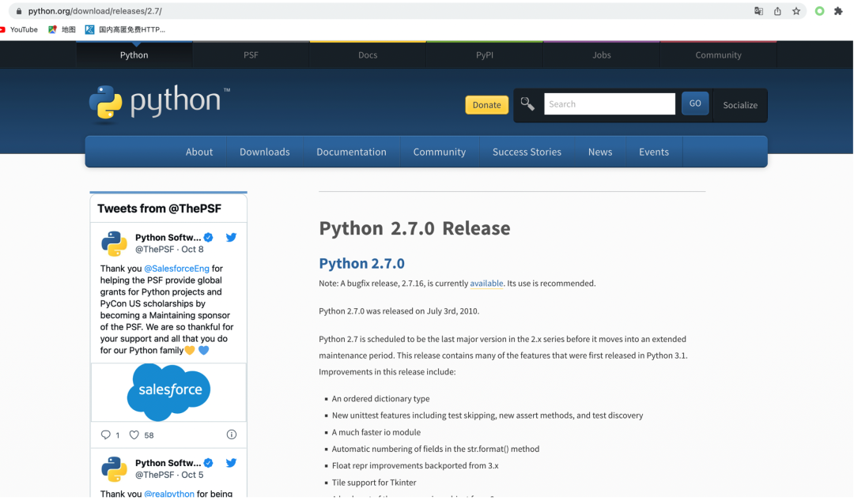Click the GO search button
854x504 pixels.
pyautogui.click(x=695, y=103)
